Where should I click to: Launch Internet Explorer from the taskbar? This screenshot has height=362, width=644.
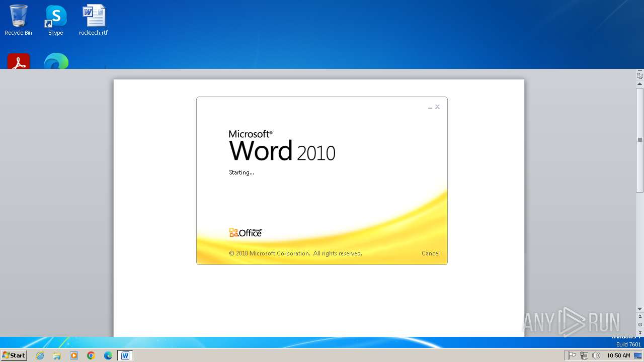[40, 355]
